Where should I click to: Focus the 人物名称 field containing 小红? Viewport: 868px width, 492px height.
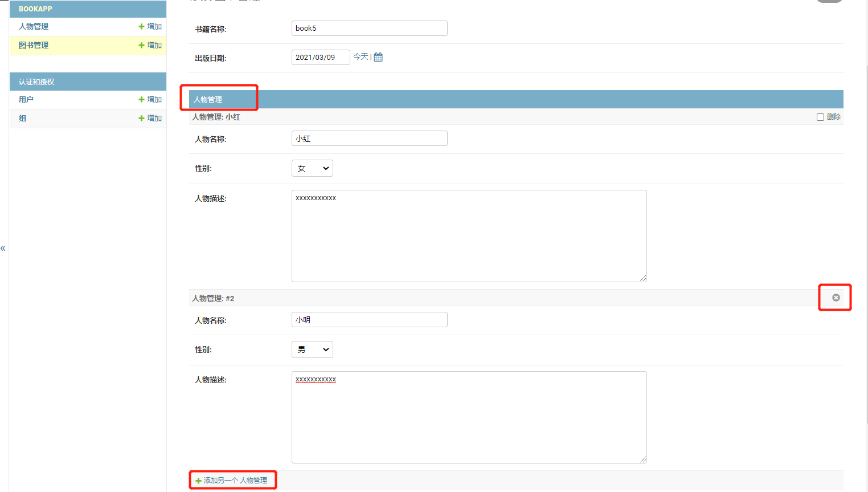click(370, 139)
